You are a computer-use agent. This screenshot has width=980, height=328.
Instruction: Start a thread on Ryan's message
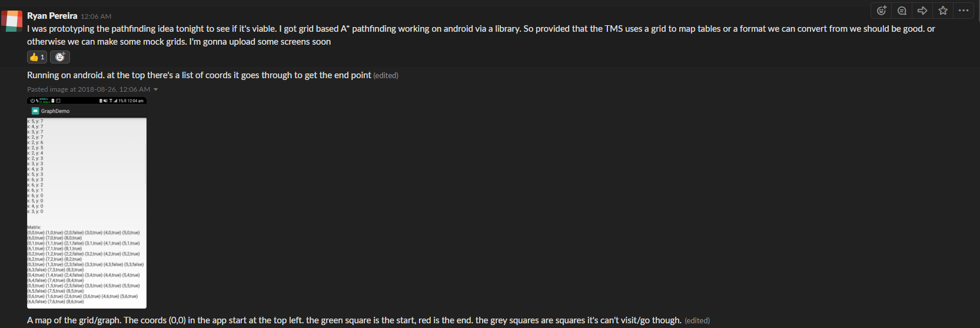coord(902,11)
